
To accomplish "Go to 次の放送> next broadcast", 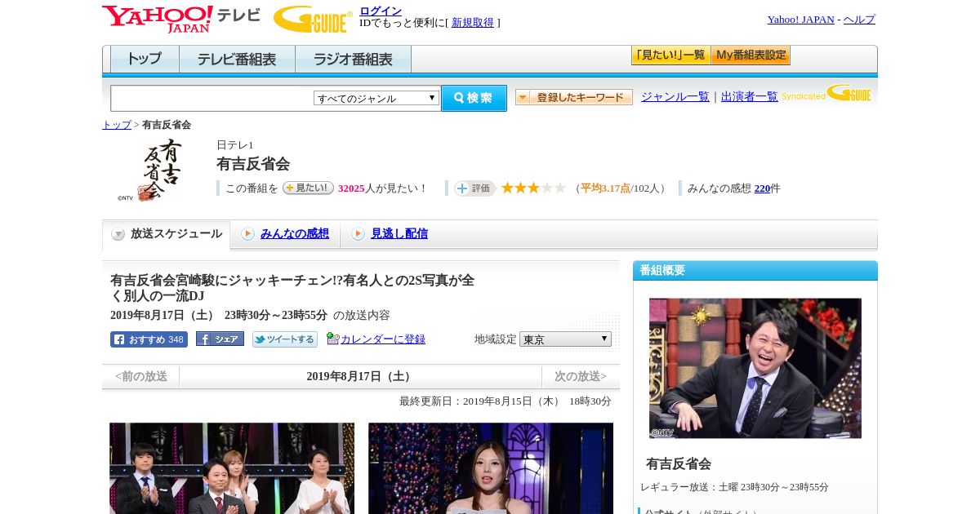I will point(581,376).
